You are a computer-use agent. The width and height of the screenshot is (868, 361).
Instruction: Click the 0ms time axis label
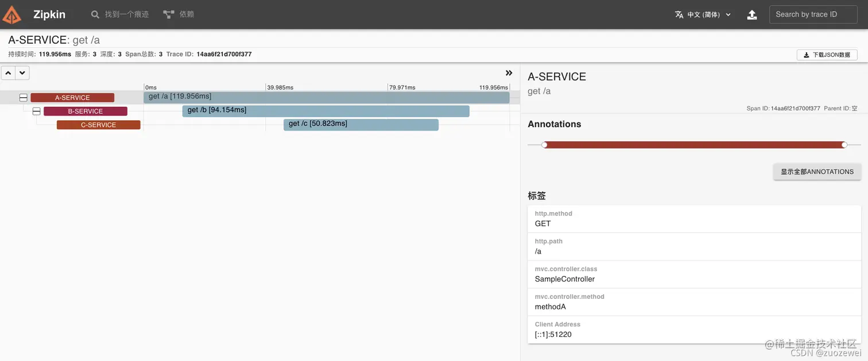(151, 87)
